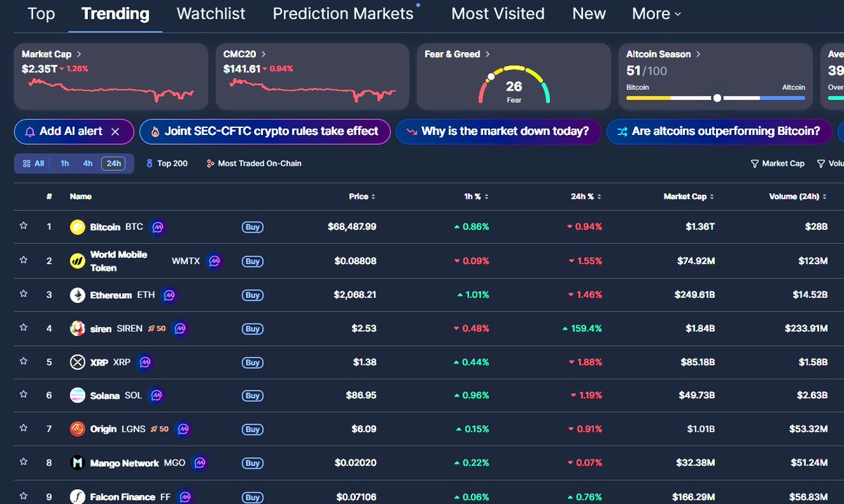Select the All timeframe filter
Screen dimensions: 844x504
click(x=34, y=163)
